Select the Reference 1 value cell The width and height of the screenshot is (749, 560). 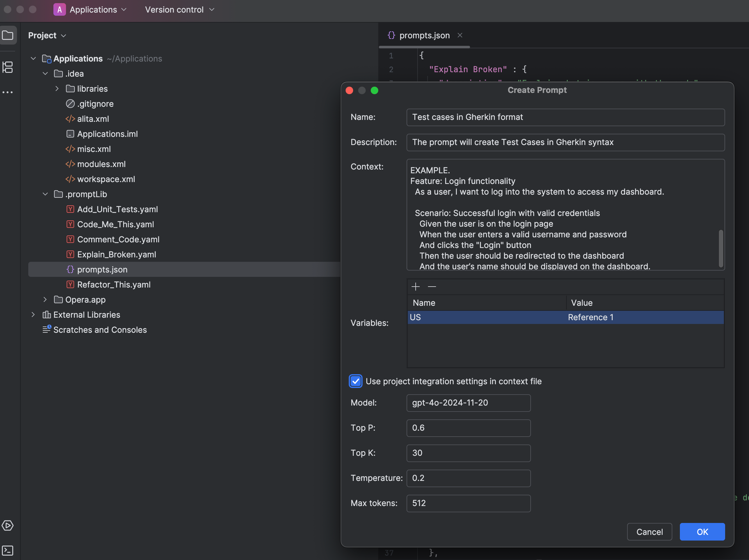tap(645, 317)
